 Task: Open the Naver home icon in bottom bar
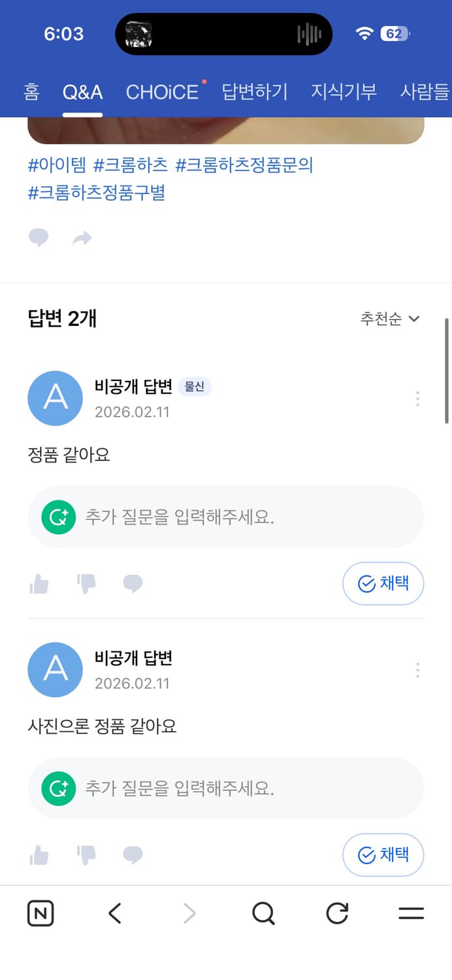(40, 913)
